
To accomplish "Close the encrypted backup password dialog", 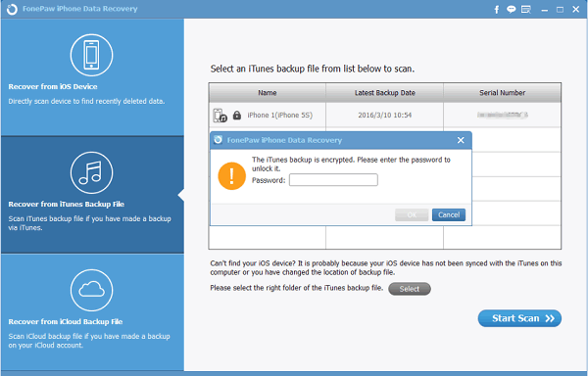I will point(461,140).
